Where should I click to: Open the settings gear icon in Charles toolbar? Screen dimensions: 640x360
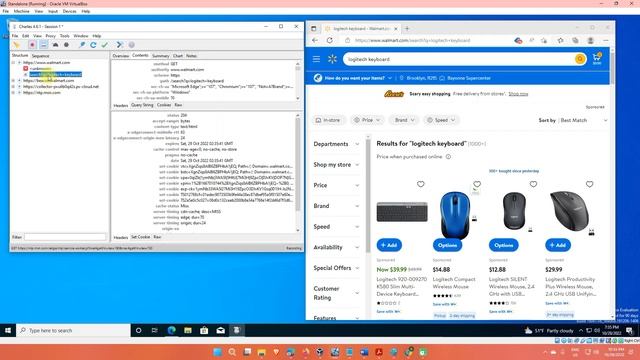pos(131,45)
